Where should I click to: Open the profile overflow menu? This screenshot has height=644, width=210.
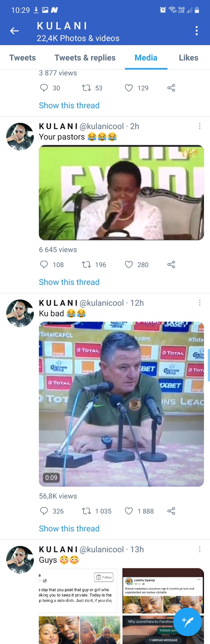tap(197, 31)
